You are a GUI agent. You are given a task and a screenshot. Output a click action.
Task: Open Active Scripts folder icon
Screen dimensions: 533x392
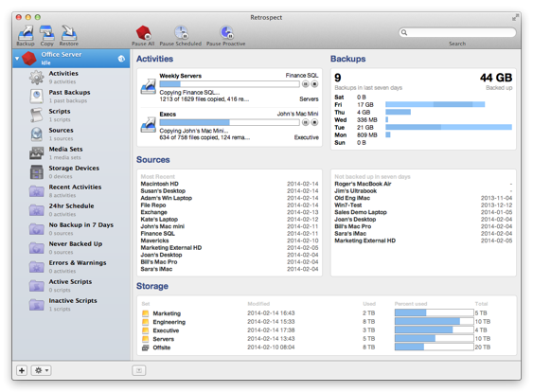click(x=36, y=286)
